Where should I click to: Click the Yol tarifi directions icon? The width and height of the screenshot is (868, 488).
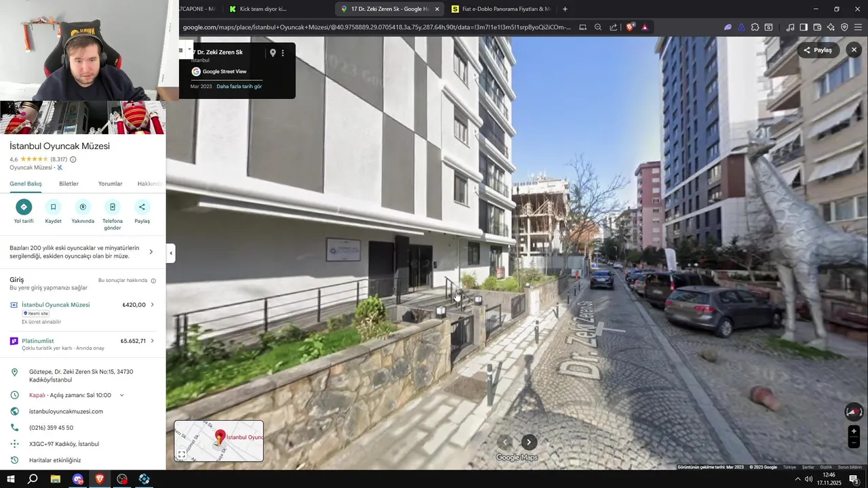point(24,207)
